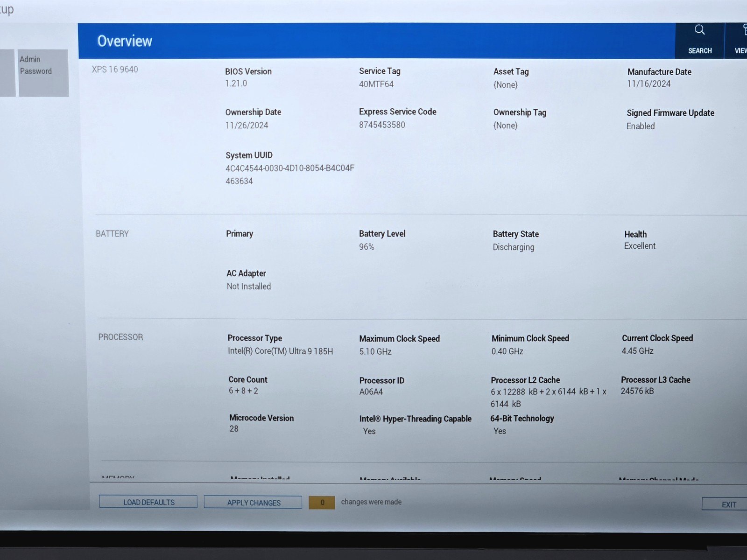The height and width of the screenshot is (560, 747).
Task: Click the BATTERY section label
Action: coord(112,234)
